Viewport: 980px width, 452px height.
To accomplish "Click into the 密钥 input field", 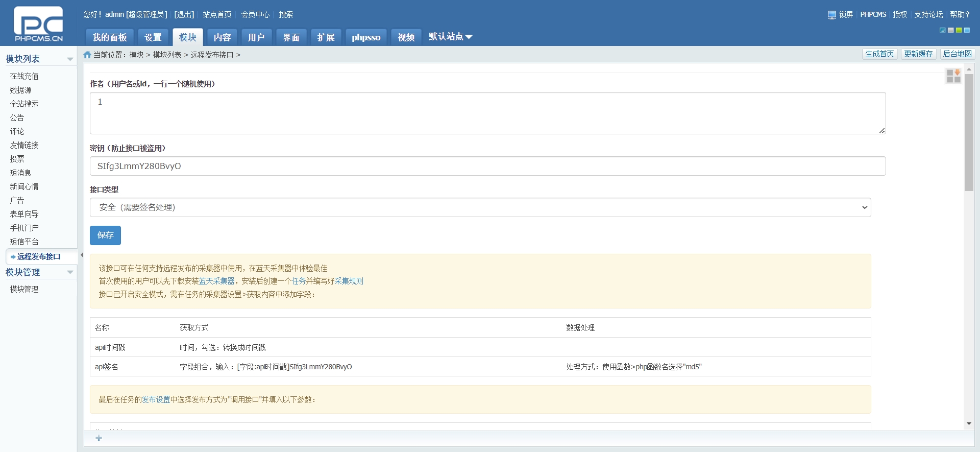I will click(x=487, y=166).
